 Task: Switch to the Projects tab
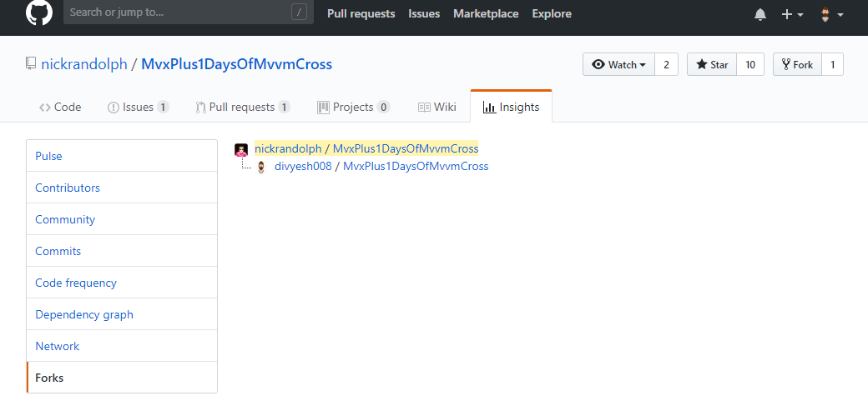click(x=353, y=107)
